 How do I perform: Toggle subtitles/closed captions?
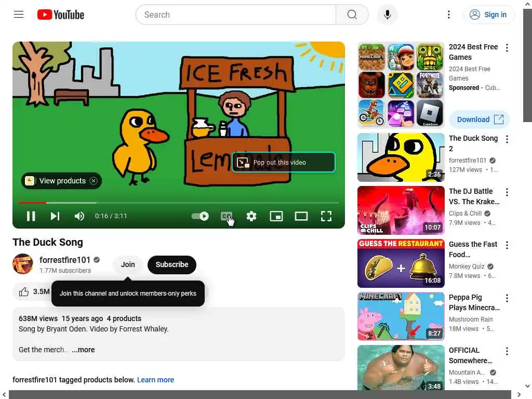coord(227,216)
